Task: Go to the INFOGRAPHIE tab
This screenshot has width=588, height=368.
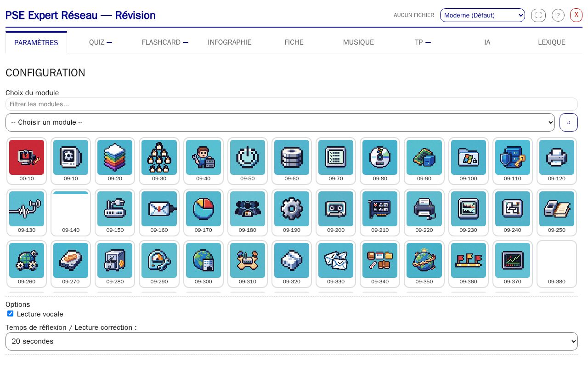Action: pos(229,42)
